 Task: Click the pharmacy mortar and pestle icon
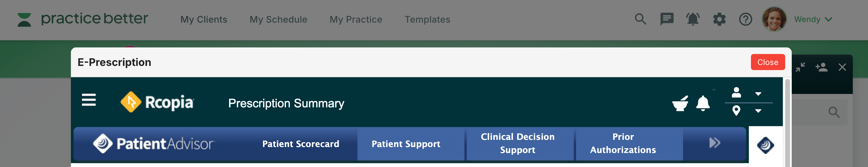tap(680, 103)
